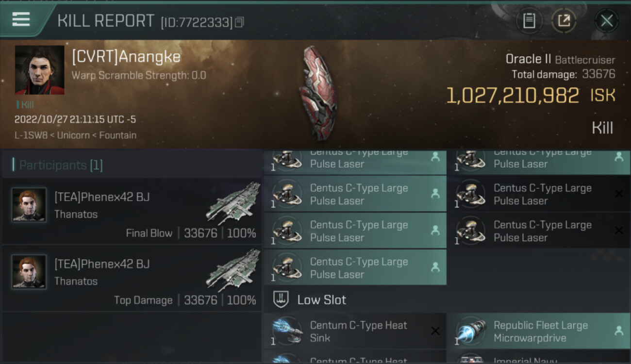Tap the Republic Fleet Microwarpdrive module icon

(x=471, y=332)
